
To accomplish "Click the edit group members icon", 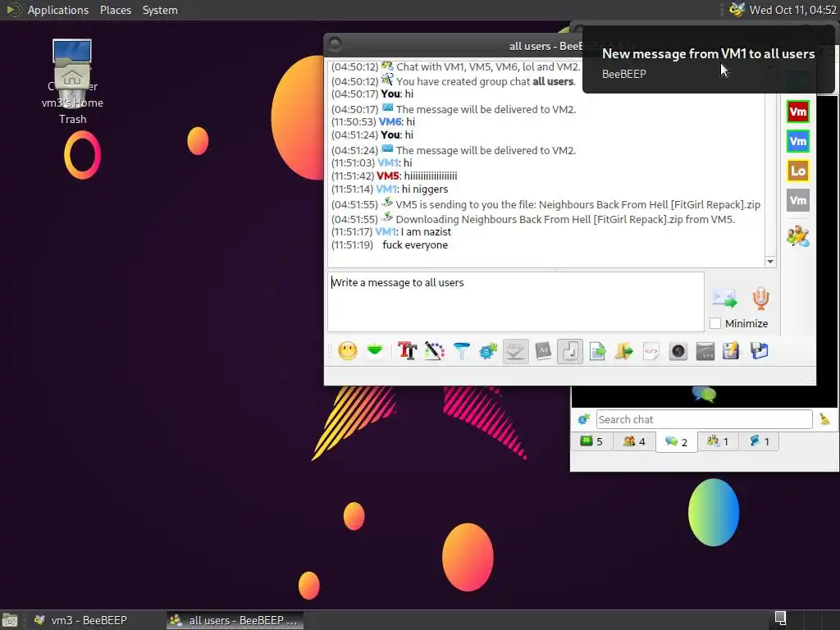I will tap(797, 235).
